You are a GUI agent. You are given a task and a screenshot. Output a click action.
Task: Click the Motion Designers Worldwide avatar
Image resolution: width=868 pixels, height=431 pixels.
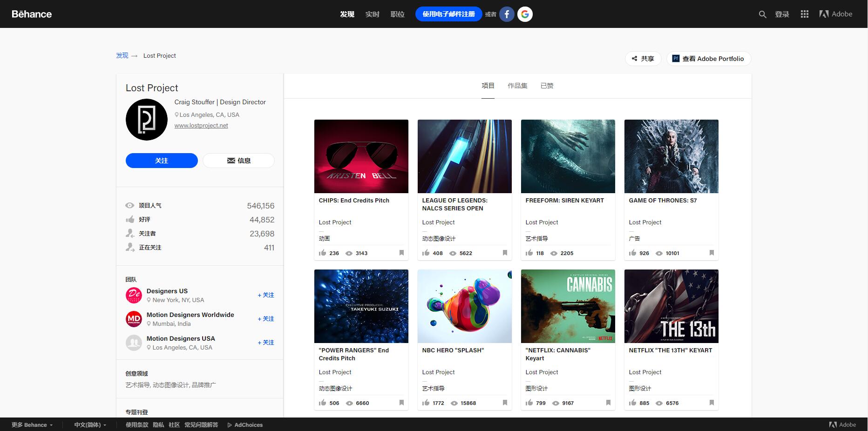pos(134,319)
